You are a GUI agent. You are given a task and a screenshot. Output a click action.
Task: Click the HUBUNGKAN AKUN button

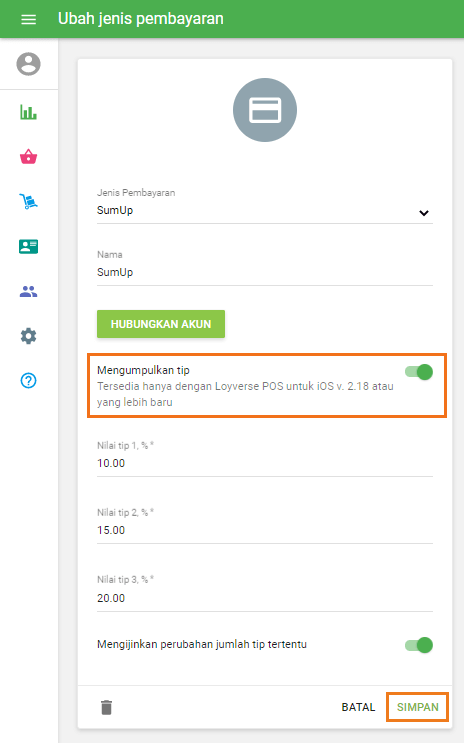[161, 324]
